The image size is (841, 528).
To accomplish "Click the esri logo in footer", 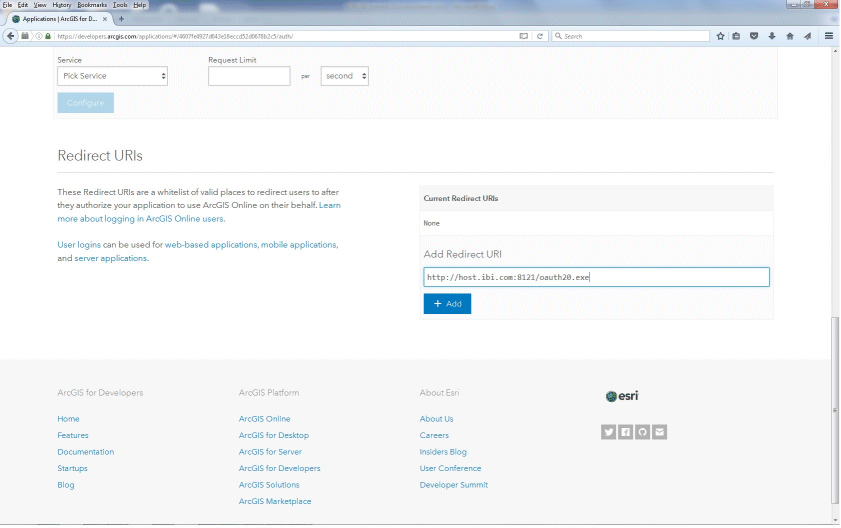I will pyautogui.click(x=622, y=396).
